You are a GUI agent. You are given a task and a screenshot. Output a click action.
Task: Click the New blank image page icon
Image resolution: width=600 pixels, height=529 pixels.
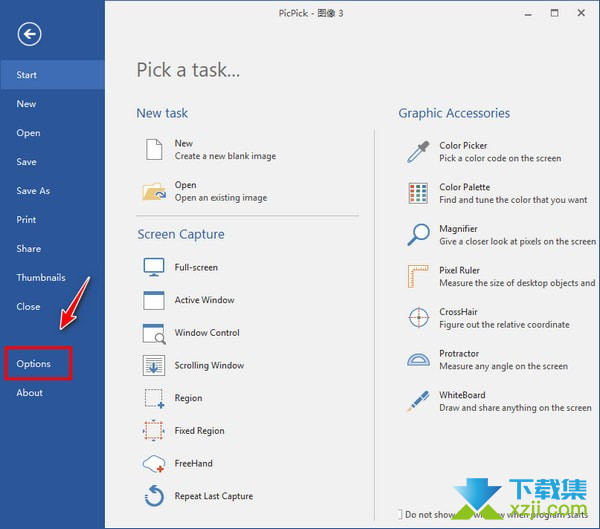[x=154, y=150]
